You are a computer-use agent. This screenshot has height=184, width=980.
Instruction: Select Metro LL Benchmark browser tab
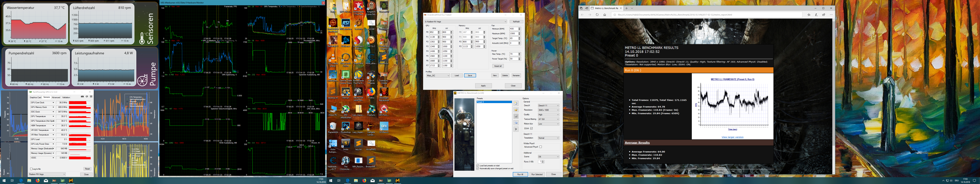(x=606, y=8)
